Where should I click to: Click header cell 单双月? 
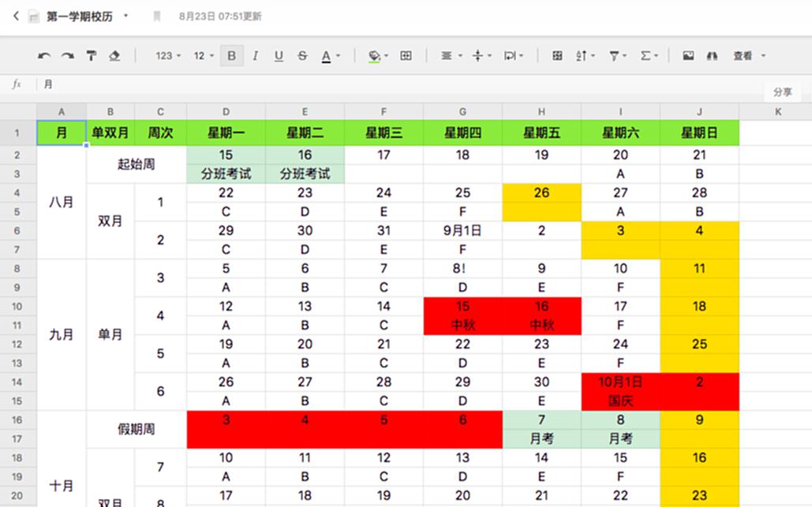[110, 133]
